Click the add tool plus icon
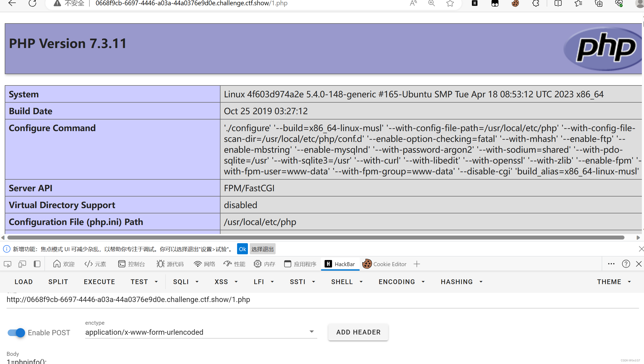Viewport: 644px width, 364px height. [417, 264]
